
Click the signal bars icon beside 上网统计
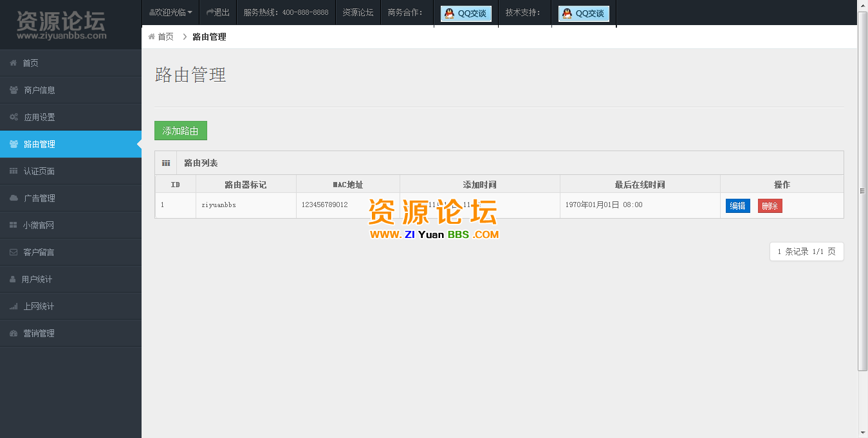click(14, 306)
